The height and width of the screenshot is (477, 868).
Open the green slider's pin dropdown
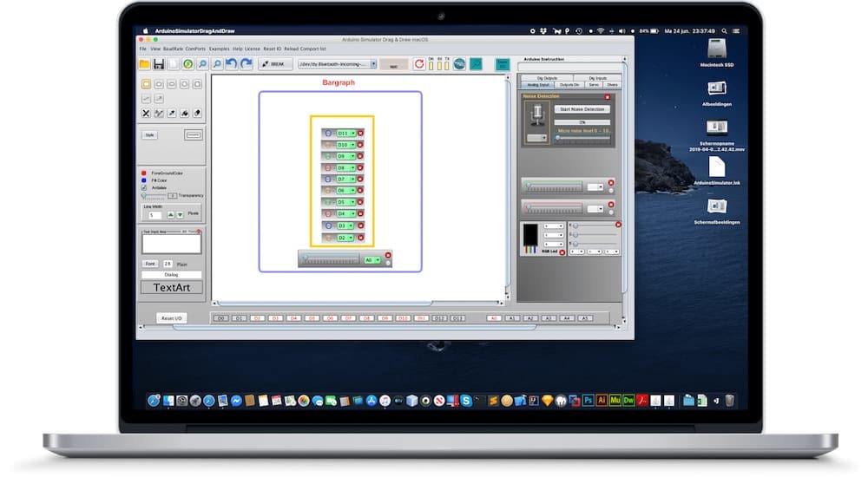tap(595, 187)
